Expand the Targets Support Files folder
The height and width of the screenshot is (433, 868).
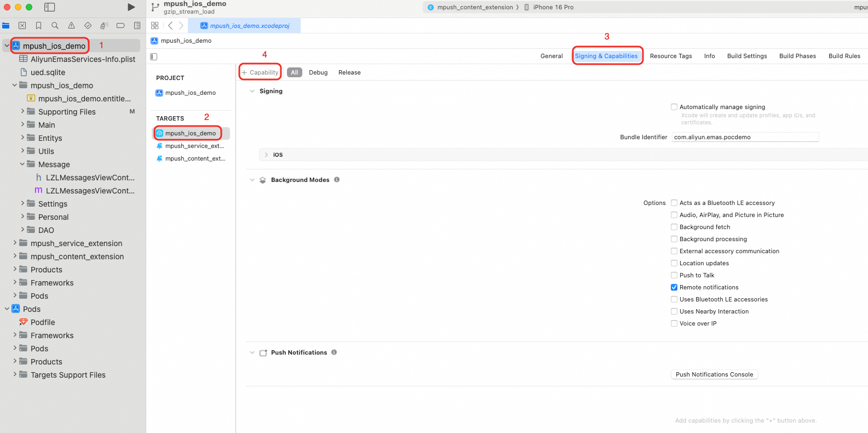15,374
